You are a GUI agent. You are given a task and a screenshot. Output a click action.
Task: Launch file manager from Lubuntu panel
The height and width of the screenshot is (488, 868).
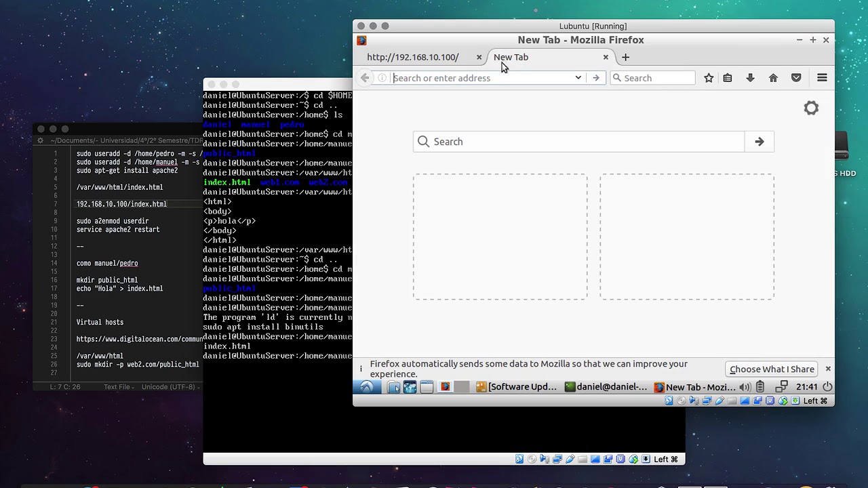394,387
